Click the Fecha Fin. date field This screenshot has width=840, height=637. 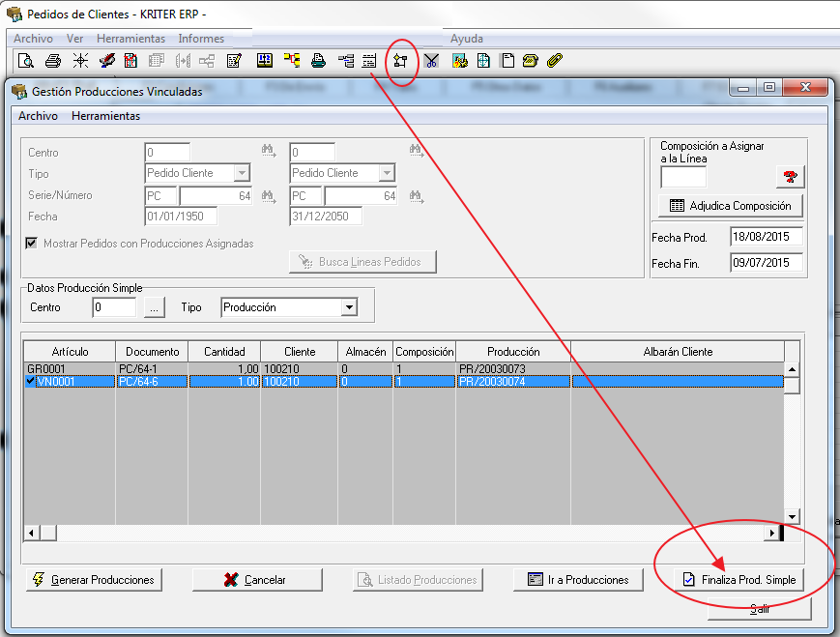[x=767, y=263]
